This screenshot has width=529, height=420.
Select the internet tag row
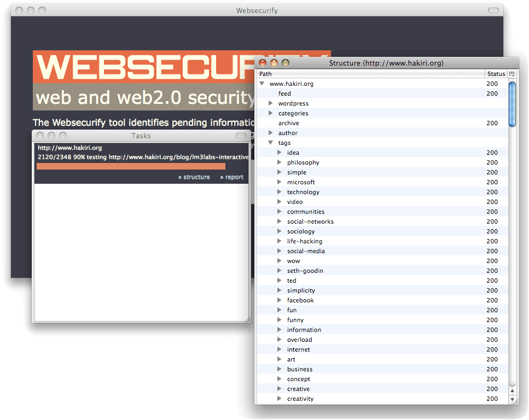coord(382,349)
